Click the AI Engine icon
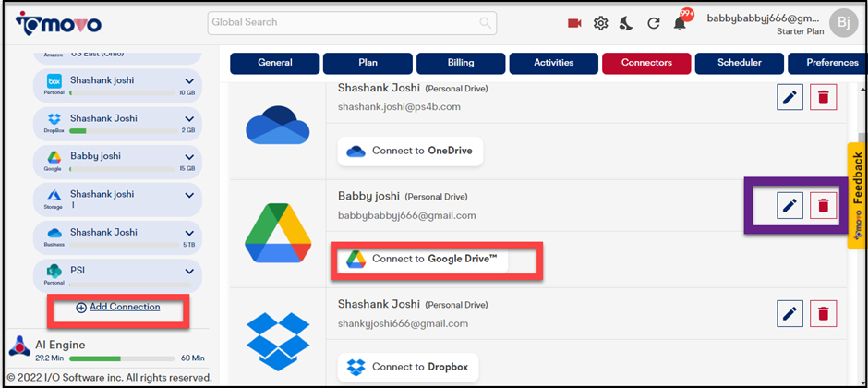Image resolution: width=868 pixels, height=388 pixels. click(x=19, y=346)
